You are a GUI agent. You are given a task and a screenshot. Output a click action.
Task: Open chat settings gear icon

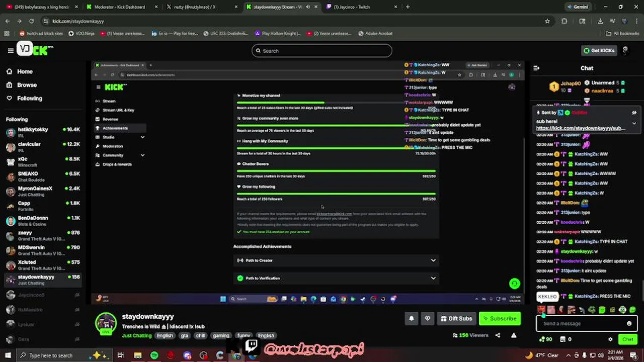pos(610,339)
